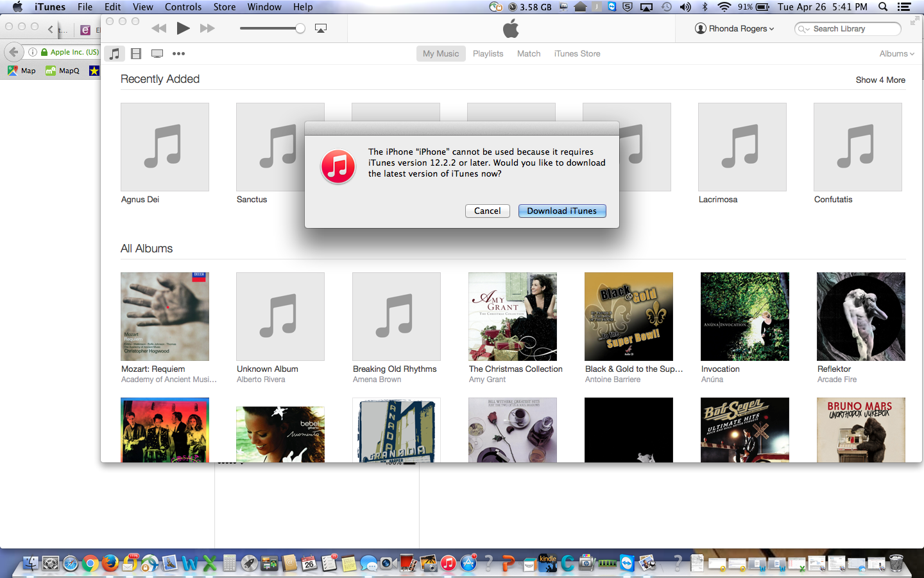Click the Bluetooth icon in menu bar
Viewport: 924px width, 578px height.
click(705, 7)
